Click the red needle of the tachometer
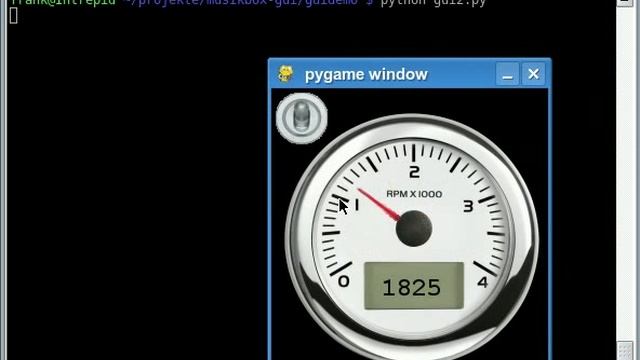This screenshot has width=640, height=360. (x=379, y=204)
